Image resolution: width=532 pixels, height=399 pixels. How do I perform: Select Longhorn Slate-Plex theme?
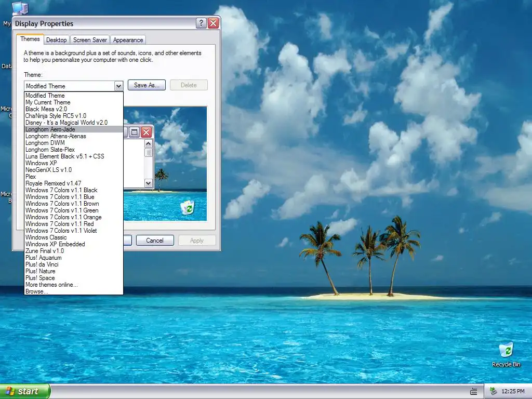click(x=74, y=150)
